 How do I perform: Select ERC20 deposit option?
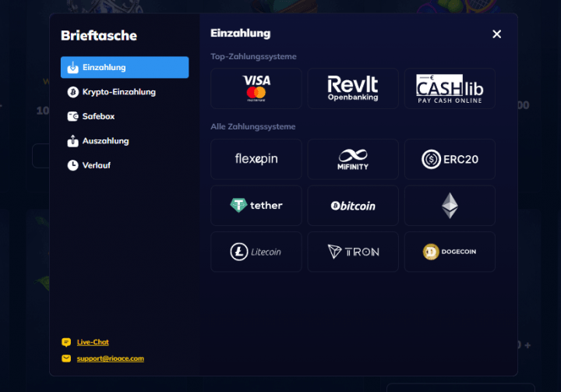click(450, 159)
